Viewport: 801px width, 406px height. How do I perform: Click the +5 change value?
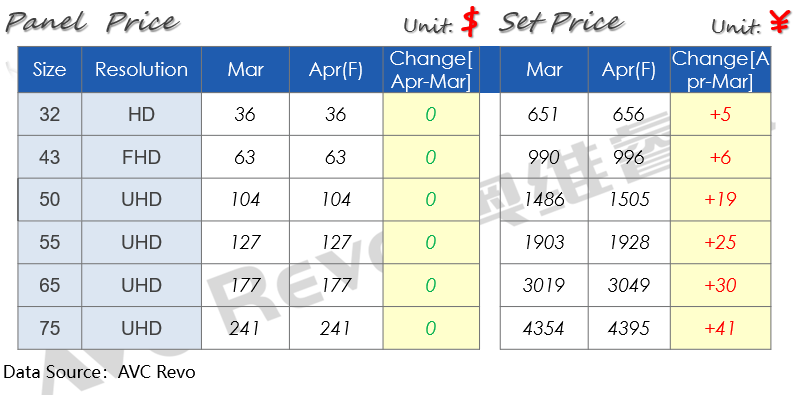click(x=720, y=114)
